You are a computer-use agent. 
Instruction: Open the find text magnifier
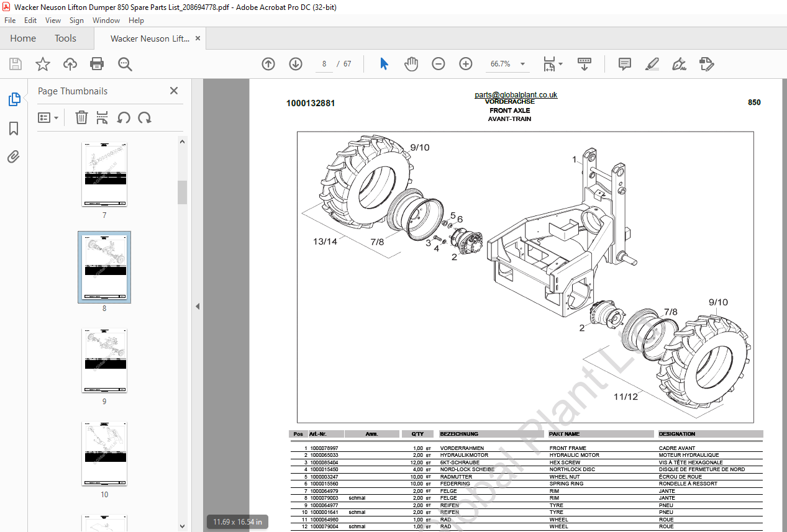(x=125, y=64)
